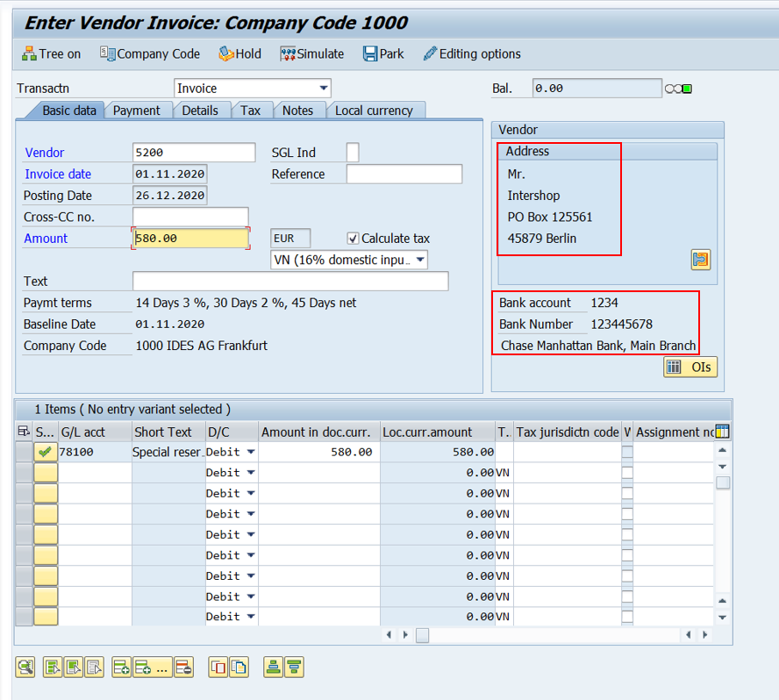
Task: Click the line item details magnifier icon
Action: [25, 668]
